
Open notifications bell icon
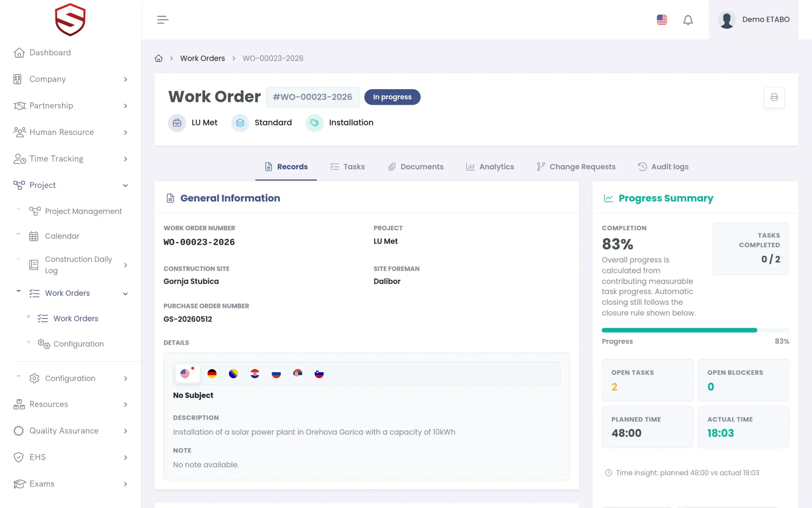coord(688,20)
